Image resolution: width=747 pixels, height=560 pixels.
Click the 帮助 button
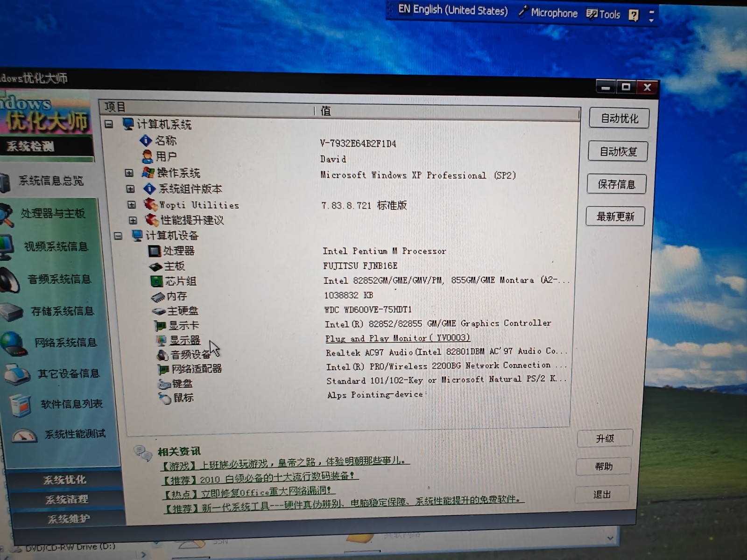pos(604,467)
